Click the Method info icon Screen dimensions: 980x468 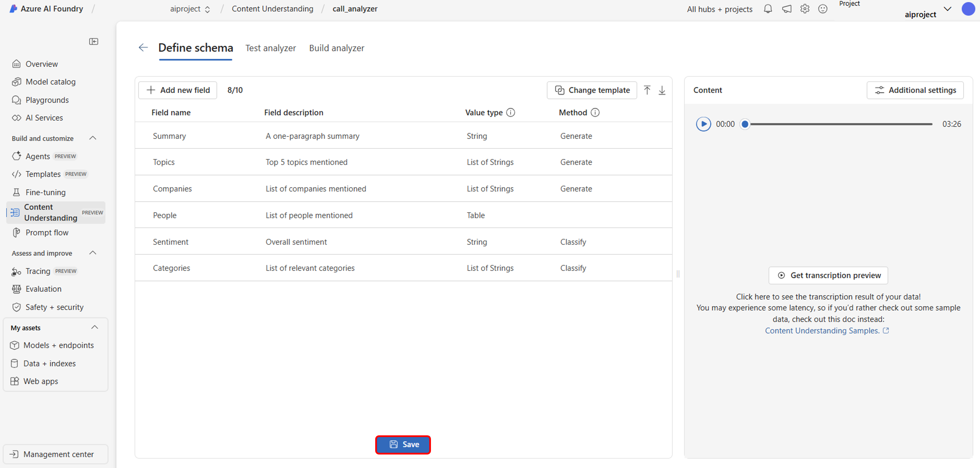click(595, 113)
